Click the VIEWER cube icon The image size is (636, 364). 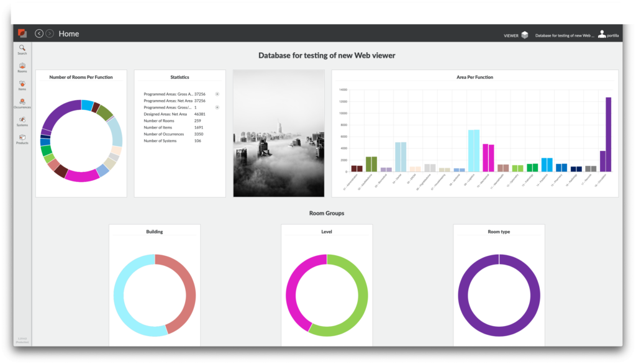[525, 35]
